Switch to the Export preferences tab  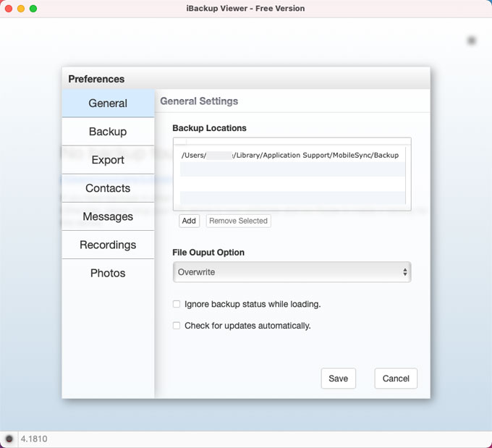[108, 160]
